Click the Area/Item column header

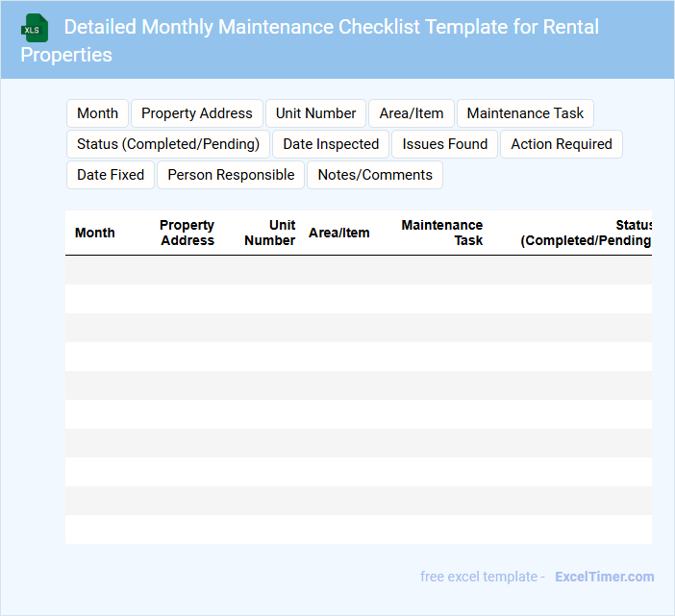[x=338, y=233]
